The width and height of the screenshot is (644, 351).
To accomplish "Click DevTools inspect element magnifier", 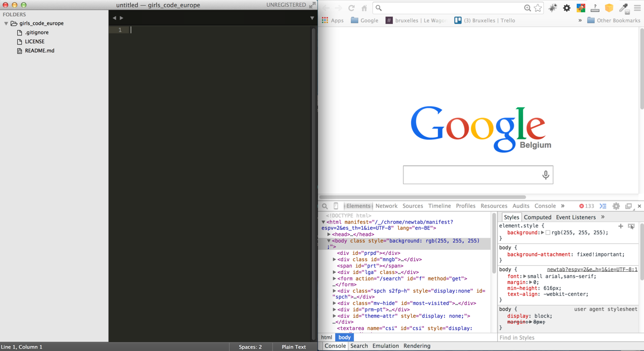I will click(325, 206).
